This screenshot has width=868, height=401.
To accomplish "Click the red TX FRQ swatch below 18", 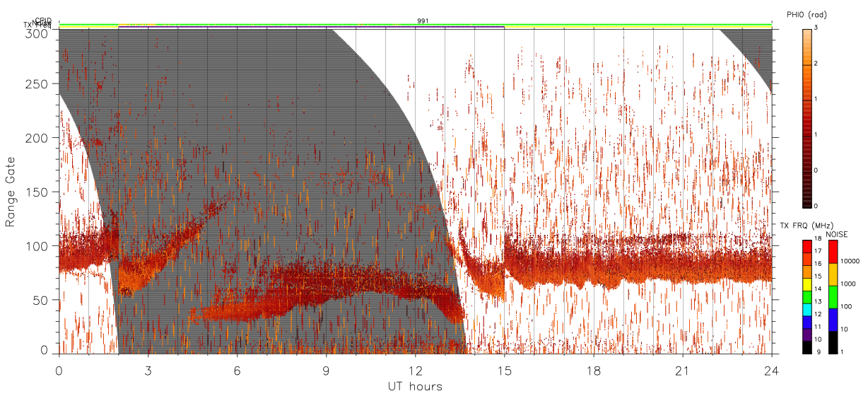I will [807, 247].
